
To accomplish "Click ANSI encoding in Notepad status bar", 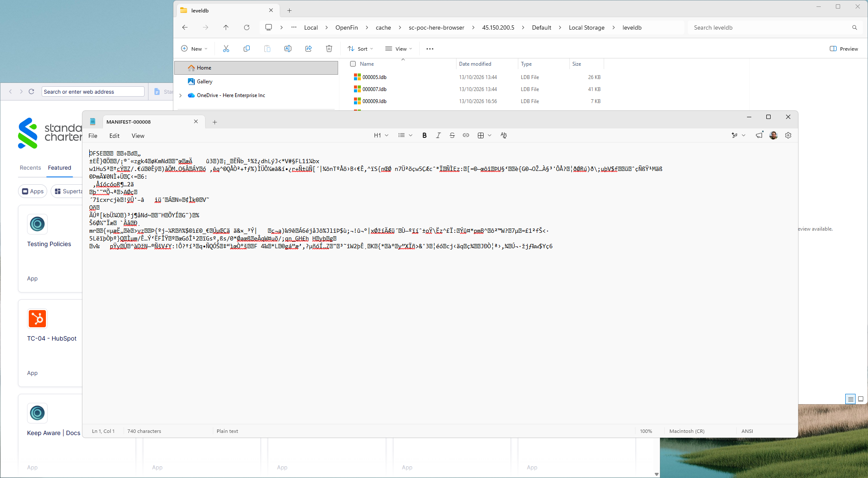I will click(747, 431).
